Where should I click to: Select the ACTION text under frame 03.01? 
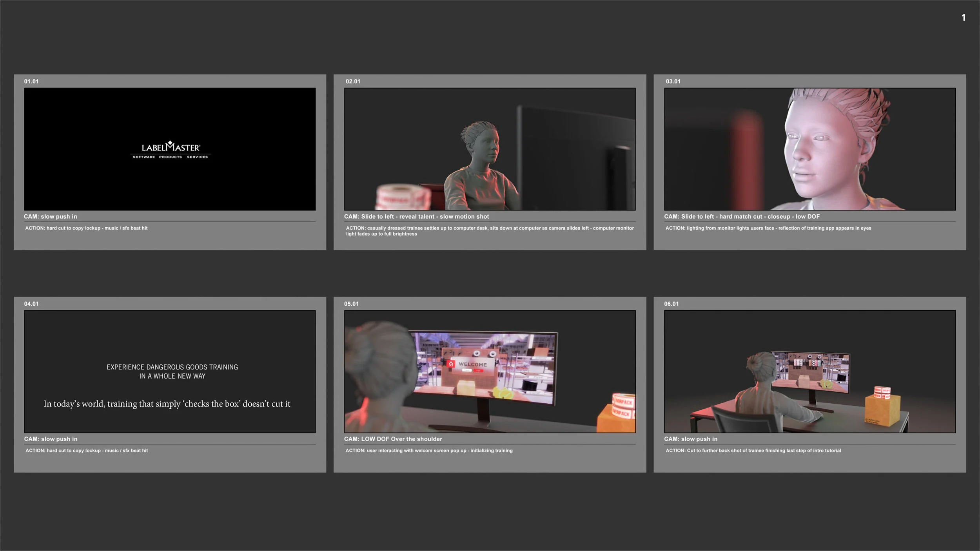coord(768,228)
